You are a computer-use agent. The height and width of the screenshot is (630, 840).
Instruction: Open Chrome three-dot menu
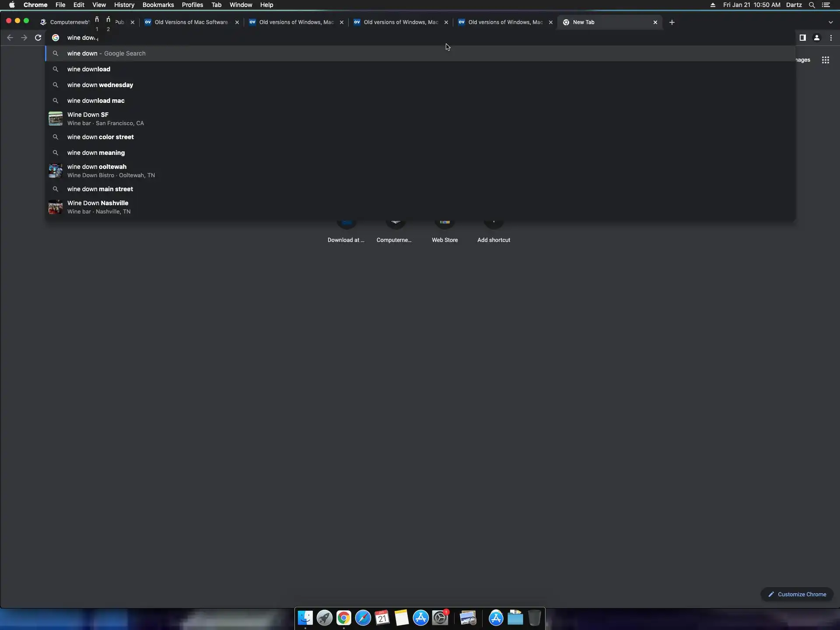click(831, 38)
